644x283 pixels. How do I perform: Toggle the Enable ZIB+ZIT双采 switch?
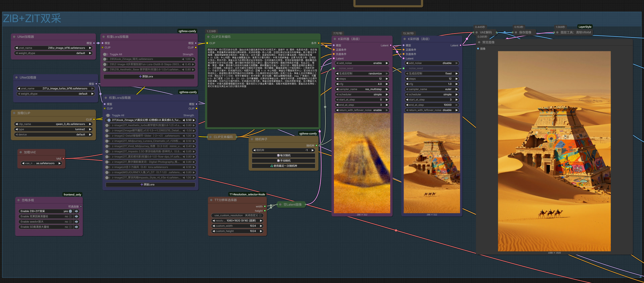(70, 211)
